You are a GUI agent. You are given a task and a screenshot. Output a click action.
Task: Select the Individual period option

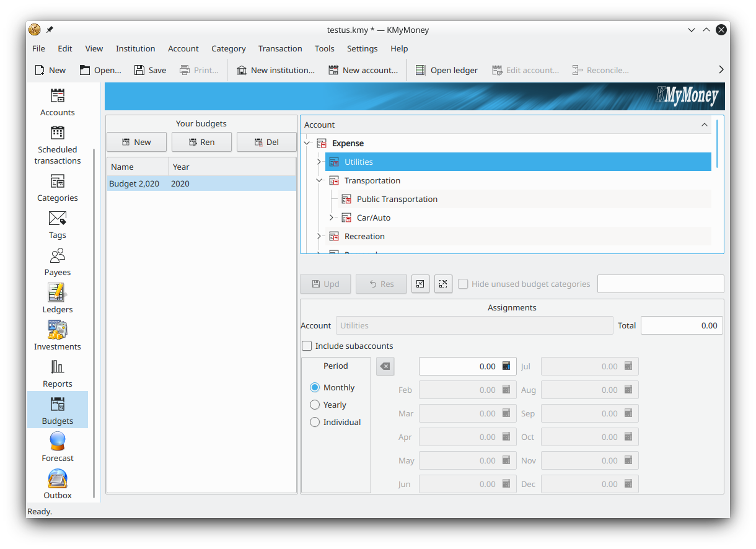pyautogui.click(x=315, y=422)
